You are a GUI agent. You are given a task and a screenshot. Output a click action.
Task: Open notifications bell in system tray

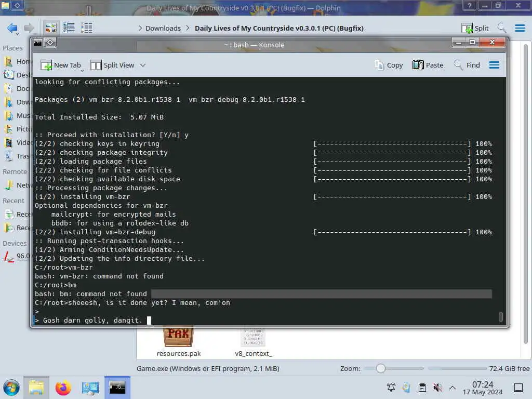point(391,388)
